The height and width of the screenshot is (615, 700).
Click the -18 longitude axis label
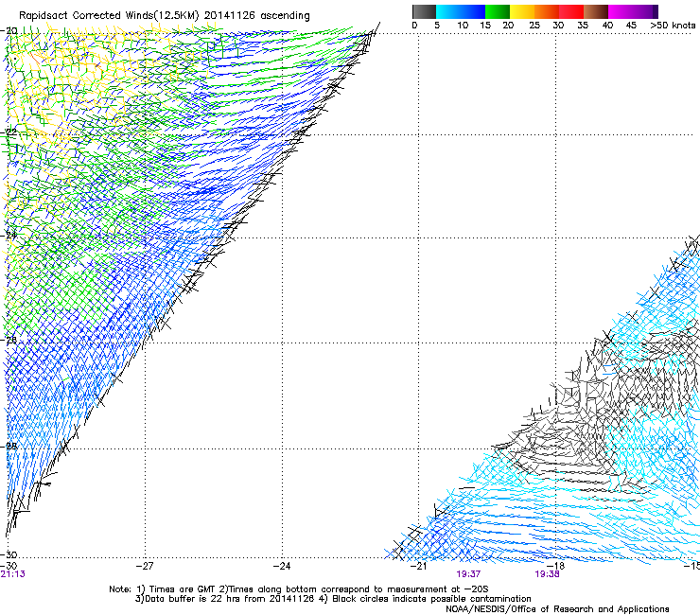coord(555,566)
